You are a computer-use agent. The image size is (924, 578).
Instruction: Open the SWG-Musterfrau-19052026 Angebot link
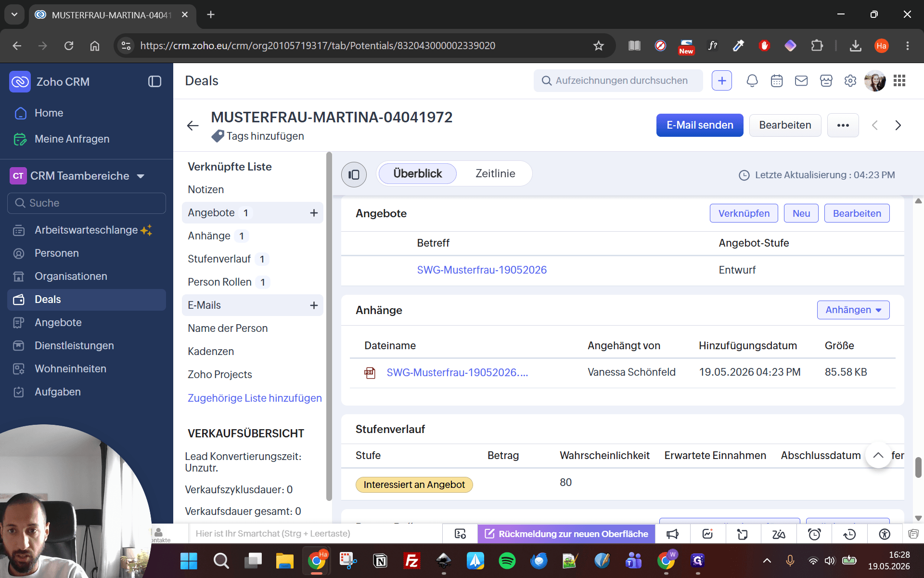click(x=482, y=270)
